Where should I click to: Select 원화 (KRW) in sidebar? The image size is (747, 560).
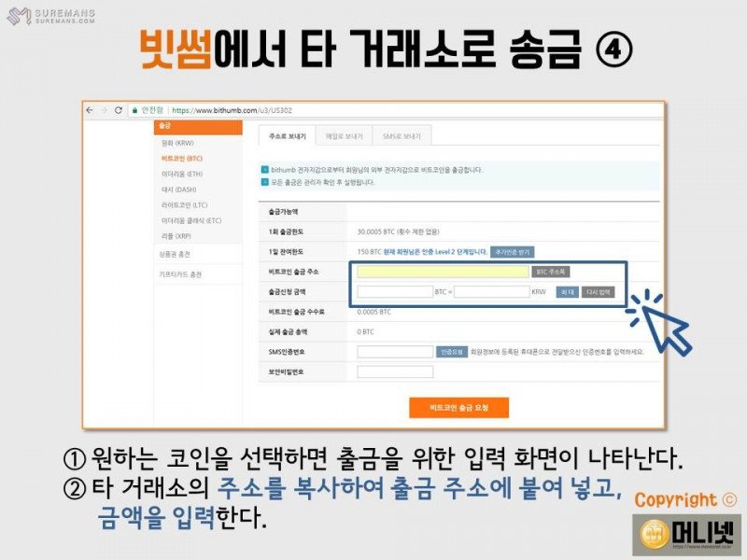pyautogui.click(x=177, y=143)
